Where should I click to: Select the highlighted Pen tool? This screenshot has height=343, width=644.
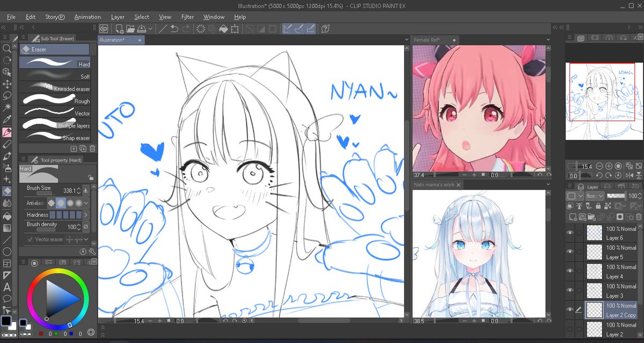[7, 132]
